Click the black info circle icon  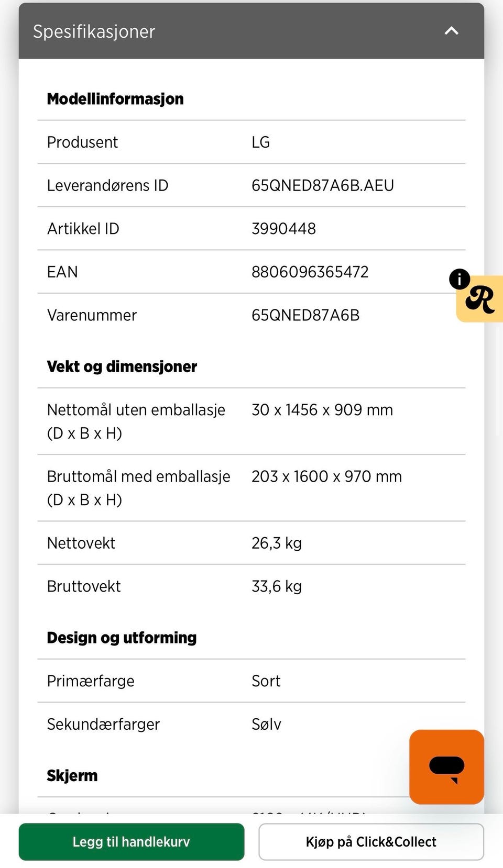pos(460,279)
